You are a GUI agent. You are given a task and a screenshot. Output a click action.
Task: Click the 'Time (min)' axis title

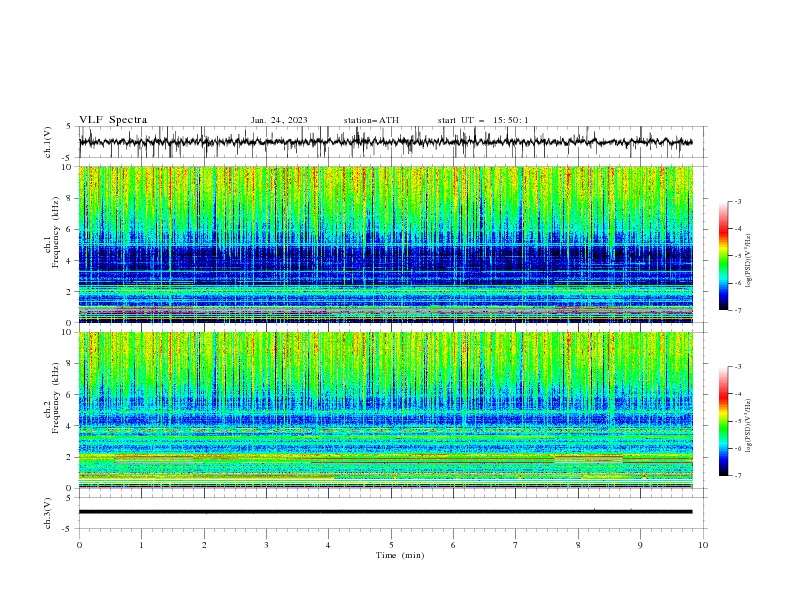click(x=400, y=555)
